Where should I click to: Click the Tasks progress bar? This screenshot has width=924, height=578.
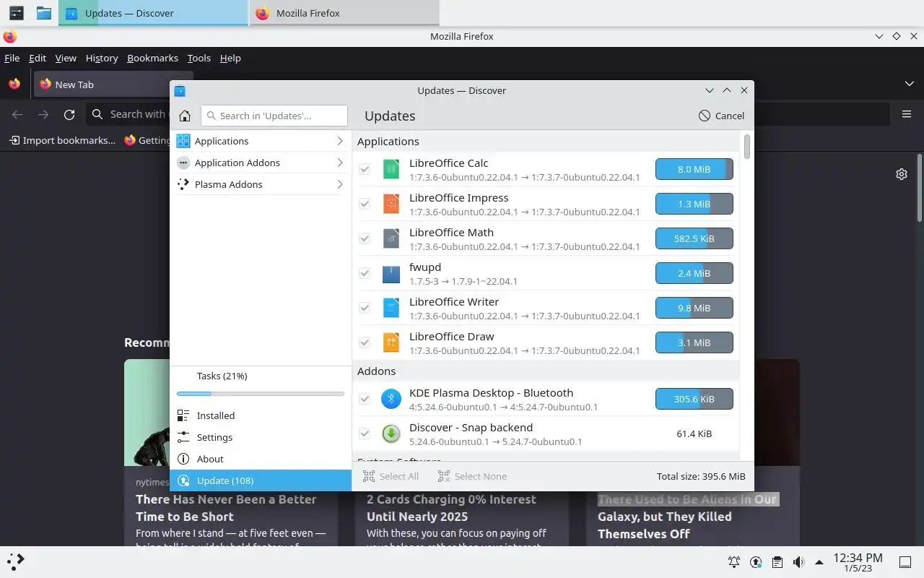pyautogui.click(x=260, y=394)
